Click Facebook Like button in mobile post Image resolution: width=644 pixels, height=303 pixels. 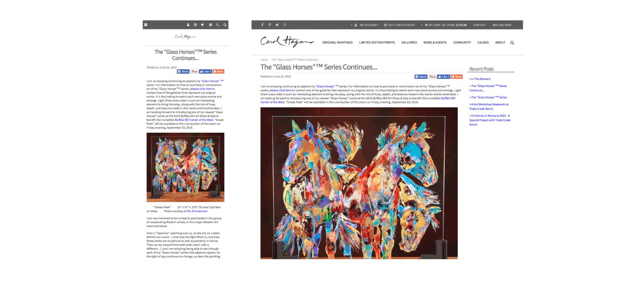point(206,72)
